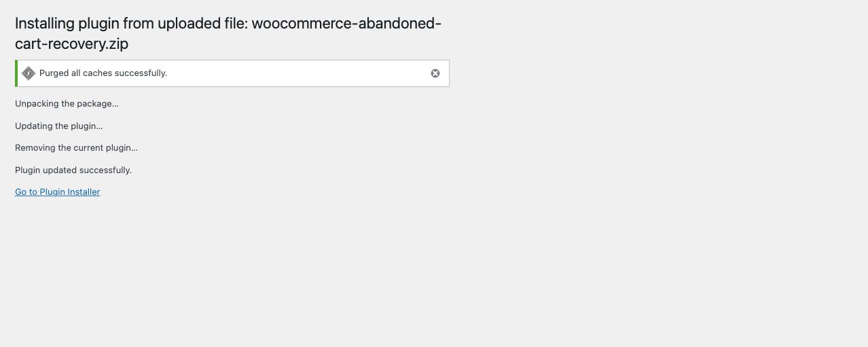The image size is (868, 347).
Task: Click the 'woocommerce-abandoned-' filename text
Action: pyautogui.click(x=346, y=24)
